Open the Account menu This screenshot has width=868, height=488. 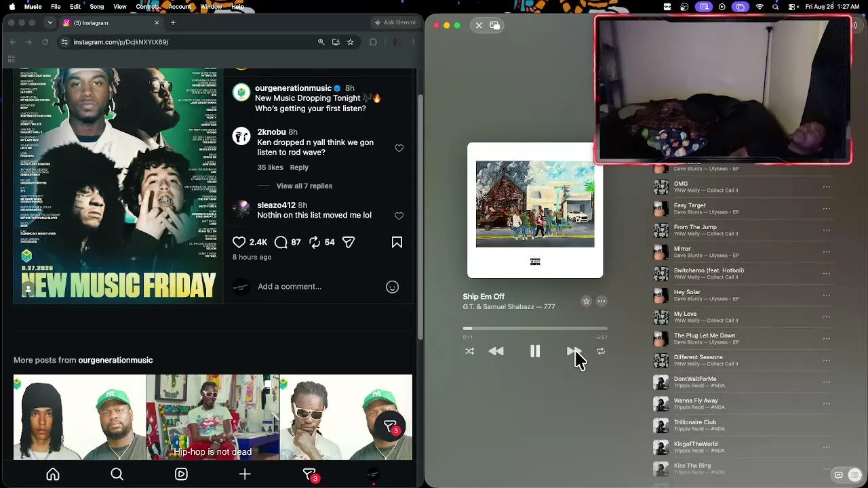(x=180, y=7)
